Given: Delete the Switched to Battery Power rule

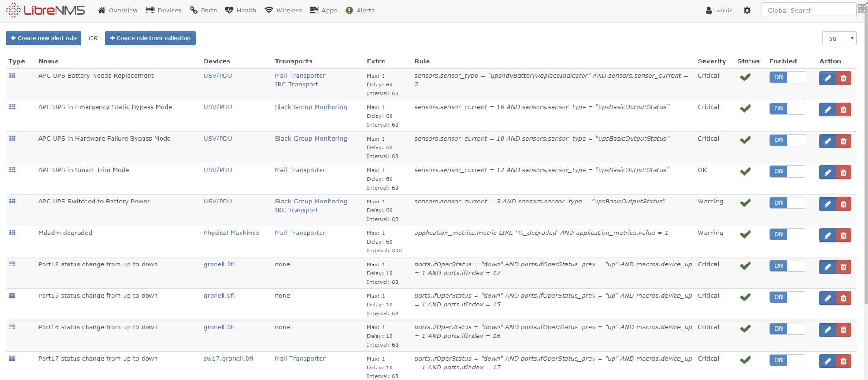Looking at the screenshot, I should [x=843, y=204].
